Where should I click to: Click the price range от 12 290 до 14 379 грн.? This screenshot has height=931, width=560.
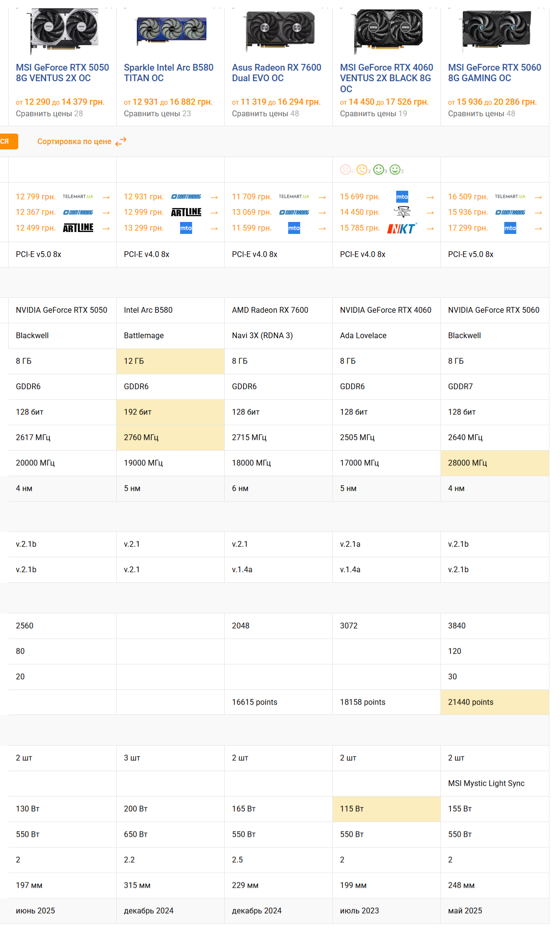60,102
